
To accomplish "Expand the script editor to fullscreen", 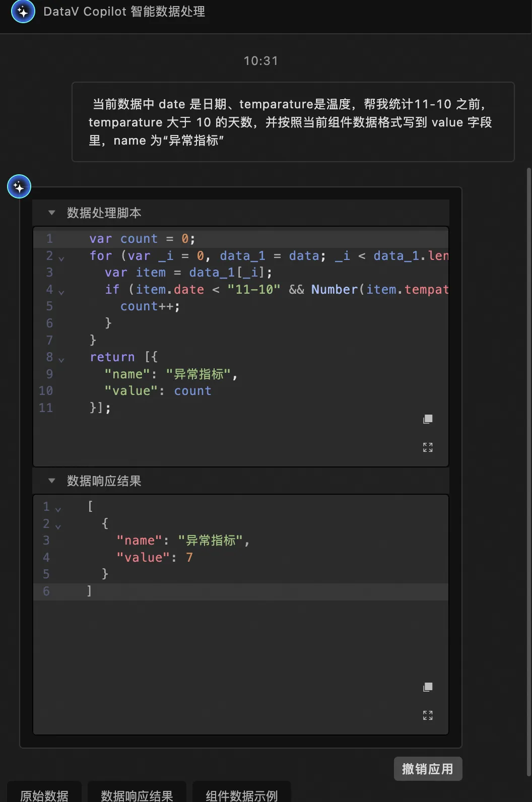I will (x=428, y=447).
